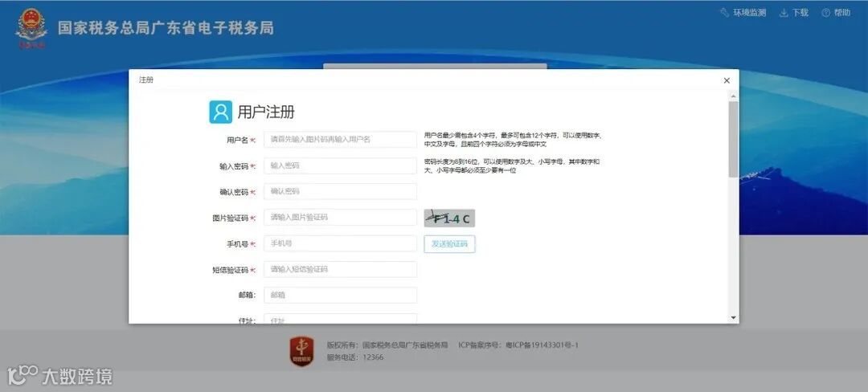Focus the 短信验证码 SMS code field

tap(340, 269)
